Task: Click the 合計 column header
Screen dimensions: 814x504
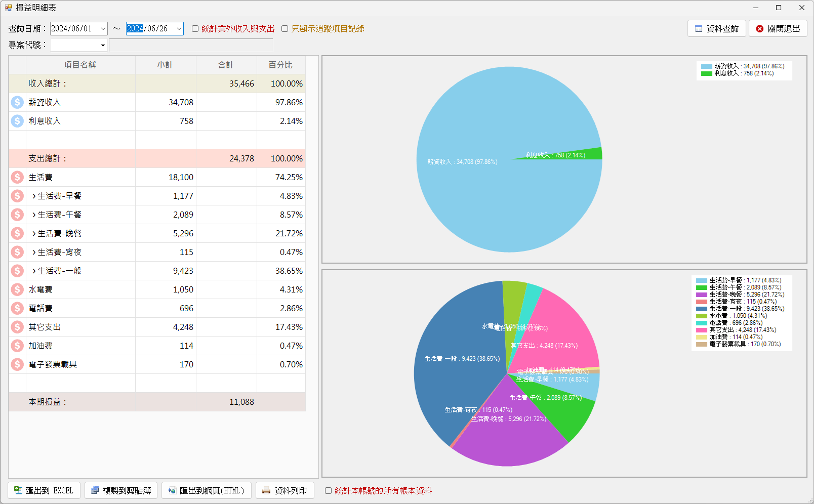Action: tap(226, 65)
